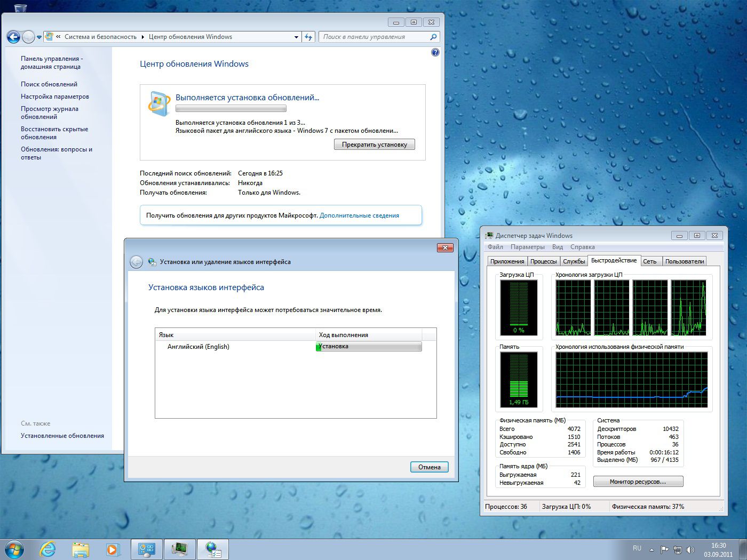
Task: Click the 'Установка' language progress bar
Action: (369, 347)
